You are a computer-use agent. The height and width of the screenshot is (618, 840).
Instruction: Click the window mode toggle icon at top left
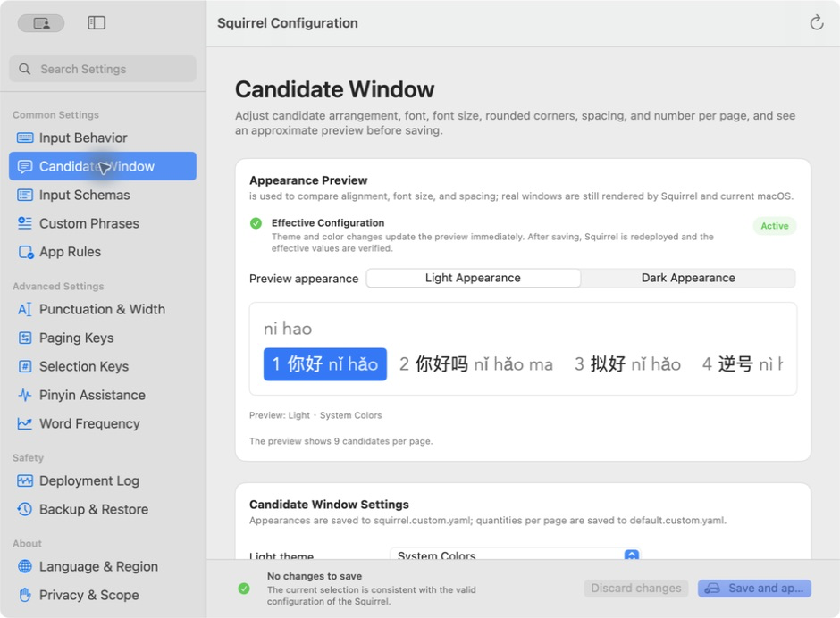pos(41,23)
